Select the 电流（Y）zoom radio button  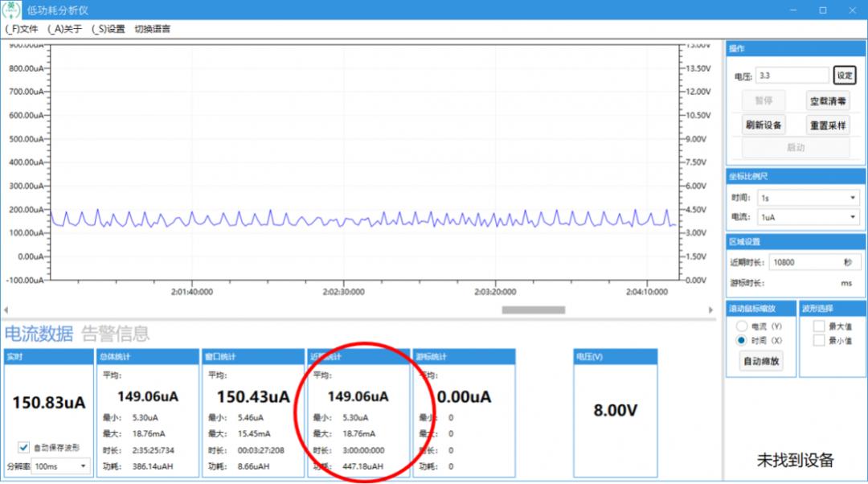(742, 326)
